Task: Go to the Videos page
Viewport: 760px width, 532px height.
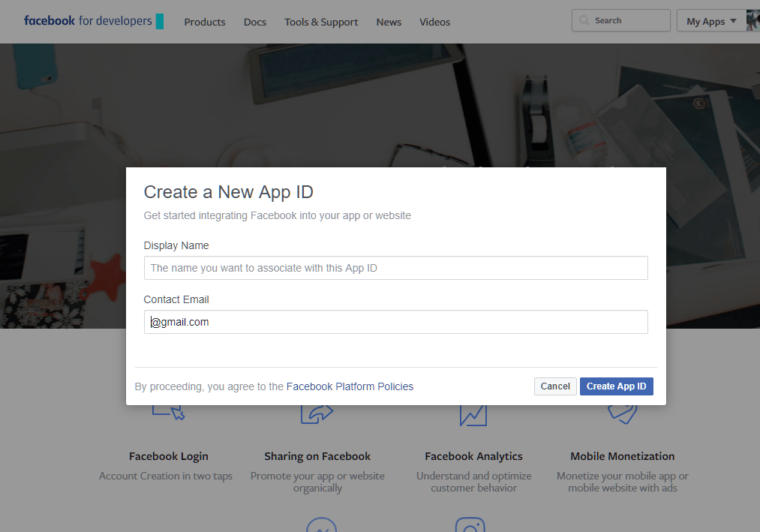Action: click(435, 22)
